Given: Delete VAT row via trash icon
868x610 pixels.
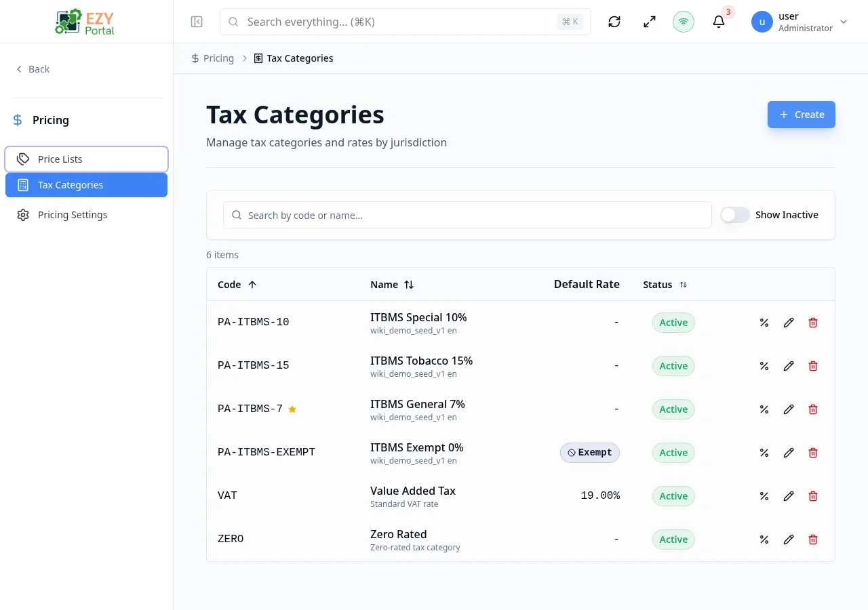Looking at the screenshot, I should [x=813, y=496].
